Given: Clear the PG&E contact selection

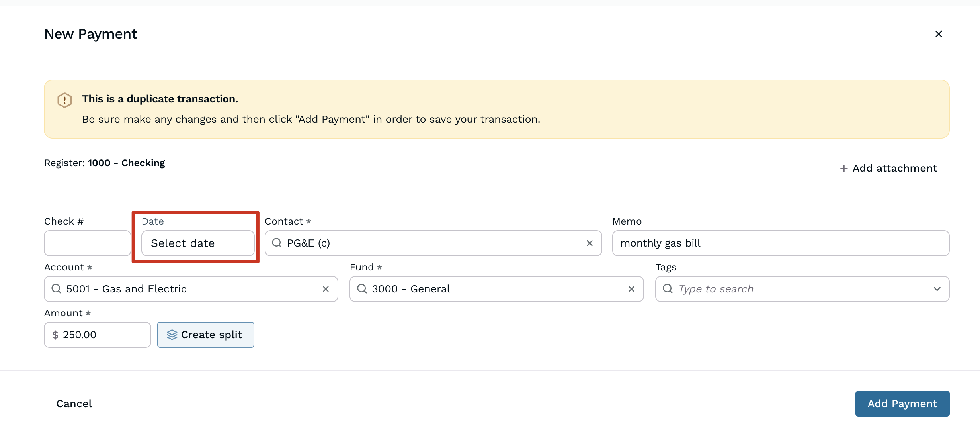Looking at the screenshot, I should coord(590,243).
